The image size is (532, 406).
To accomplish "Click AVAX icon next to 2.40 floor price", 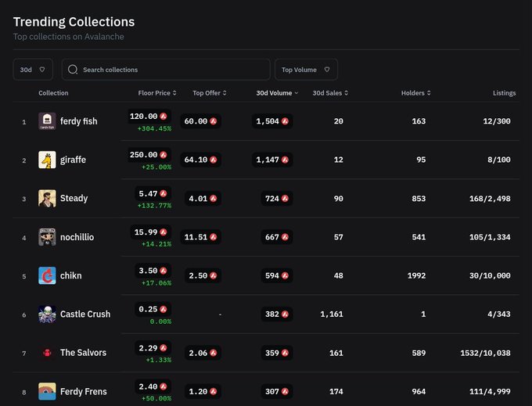I will [164, 386].
